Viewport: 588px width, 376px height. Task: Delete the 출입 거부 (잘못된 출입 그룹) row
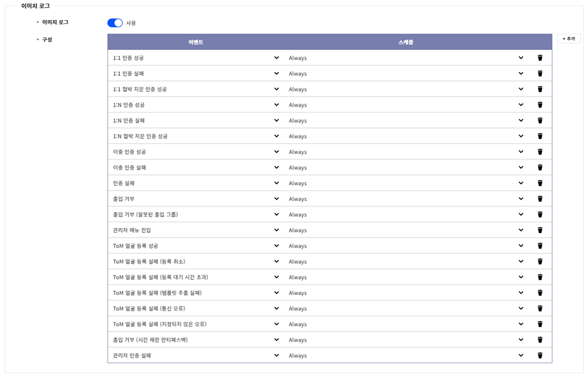[540, 215]
